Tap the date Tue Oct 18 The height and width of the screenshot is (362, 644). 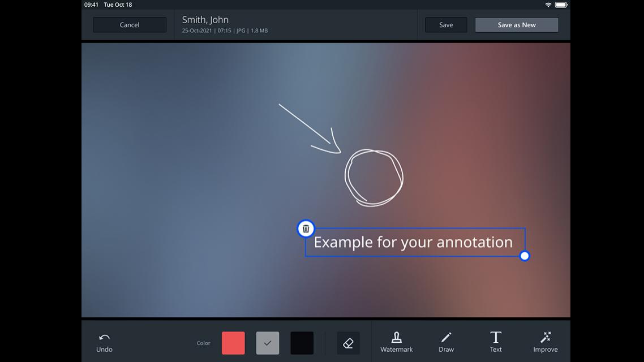118,5
